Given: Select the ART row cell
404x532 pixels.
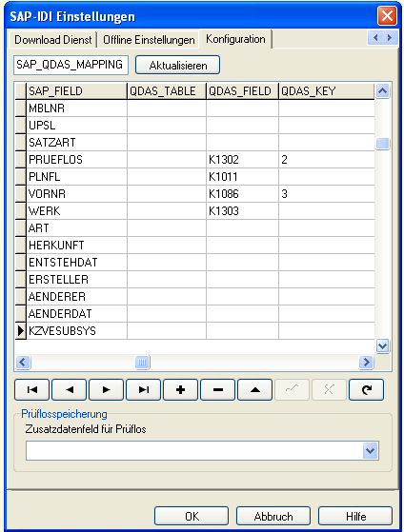Looking at the screenshot, I should pos(76,228).
